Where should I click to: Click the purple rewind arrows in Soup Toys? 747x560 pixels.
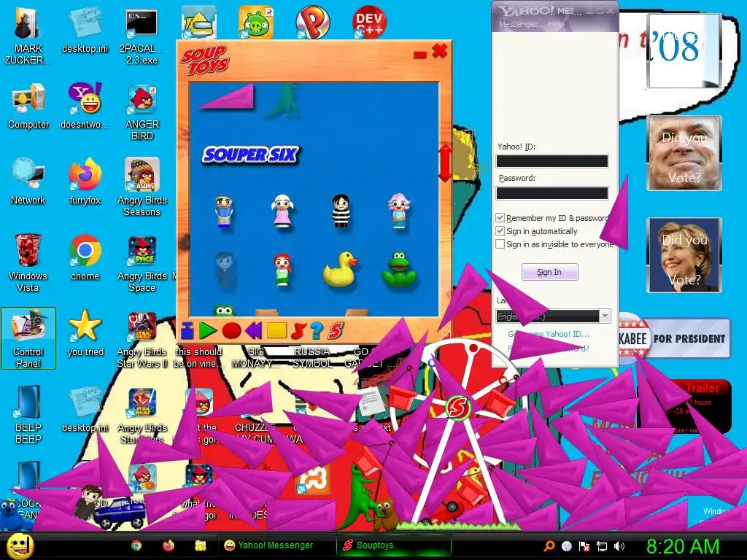[x=254, y=330]
